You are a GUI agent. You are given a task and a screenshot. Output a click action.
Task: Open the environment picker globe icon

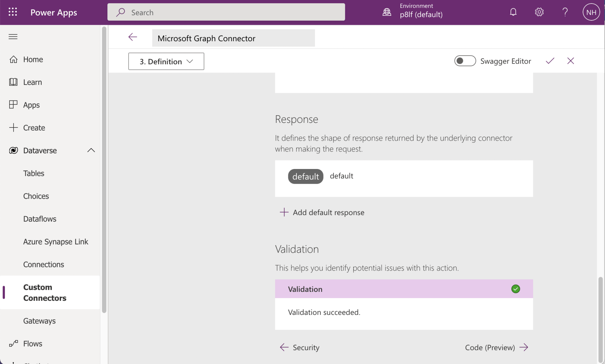coord(387,12)
